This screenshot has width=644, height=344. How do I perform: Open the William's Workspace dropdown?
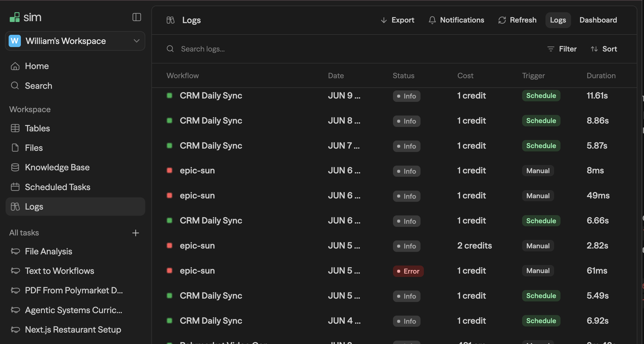75,41
